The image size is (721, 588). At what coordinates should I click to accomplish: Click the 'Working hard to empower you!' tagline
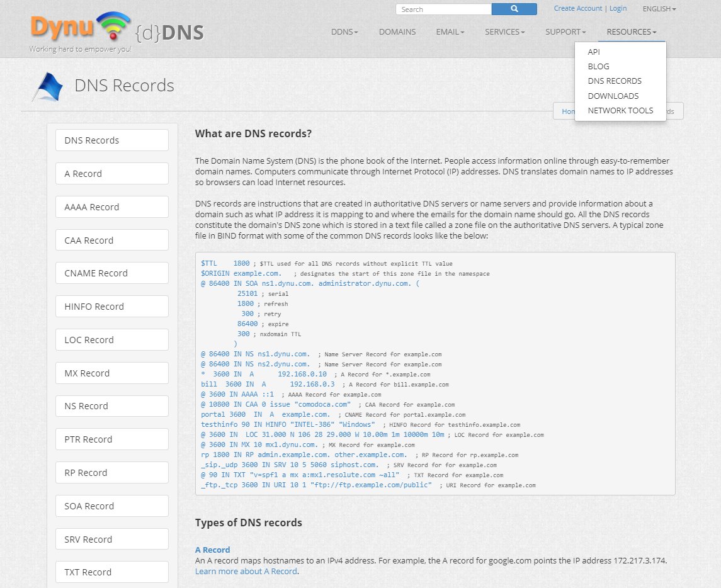[81, 49]
